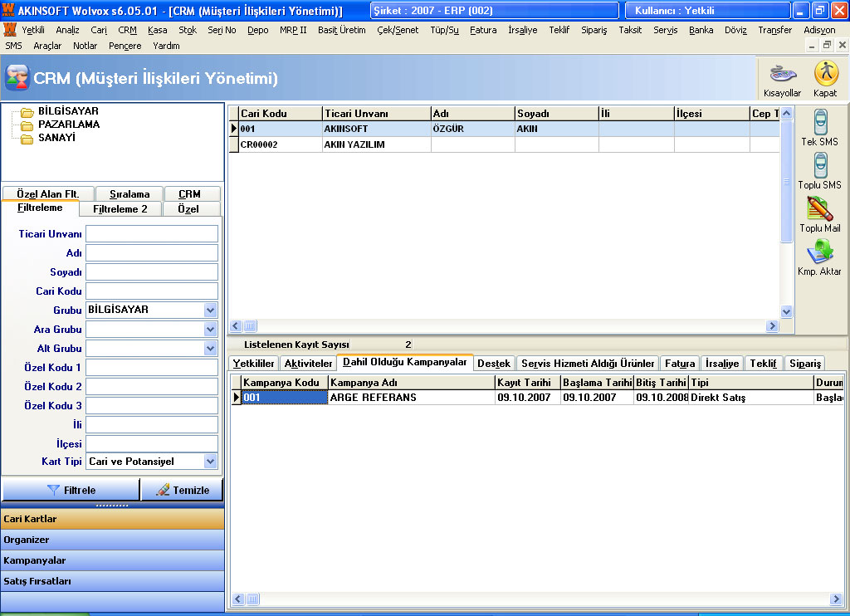Expand the Grubu dropdown showing BİLGİSAYAR
The width and height of the screenshot is (850, 616).
(210, 310)
